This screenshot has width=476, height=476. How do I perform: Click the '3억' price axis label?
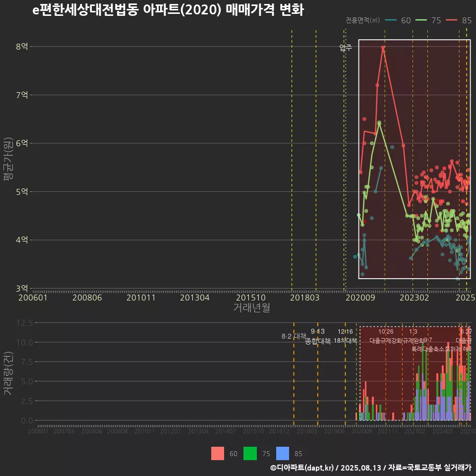coord(22,288)
